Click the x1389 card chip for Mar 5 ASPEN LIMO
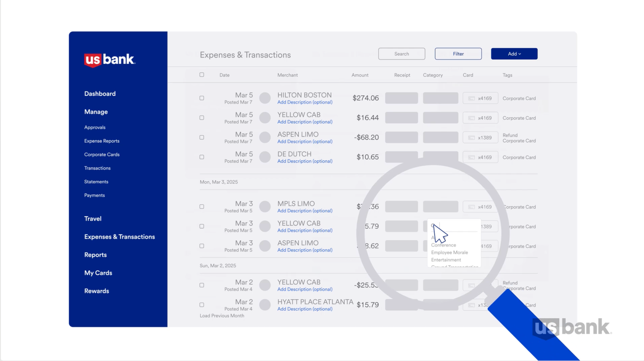This screenshot has width=644, height=361. (480, 138)
